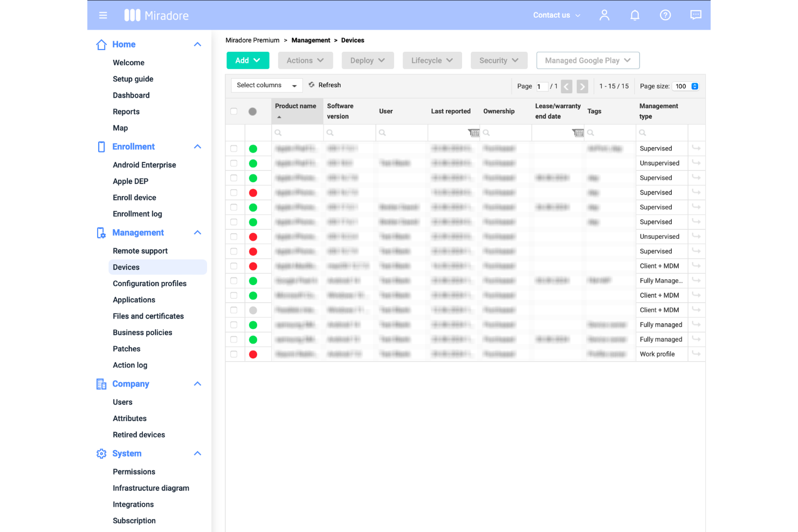Click search icon in User filter
Image resolution: width=798 pixels, height=532 pixels.
tap(382, 133)
